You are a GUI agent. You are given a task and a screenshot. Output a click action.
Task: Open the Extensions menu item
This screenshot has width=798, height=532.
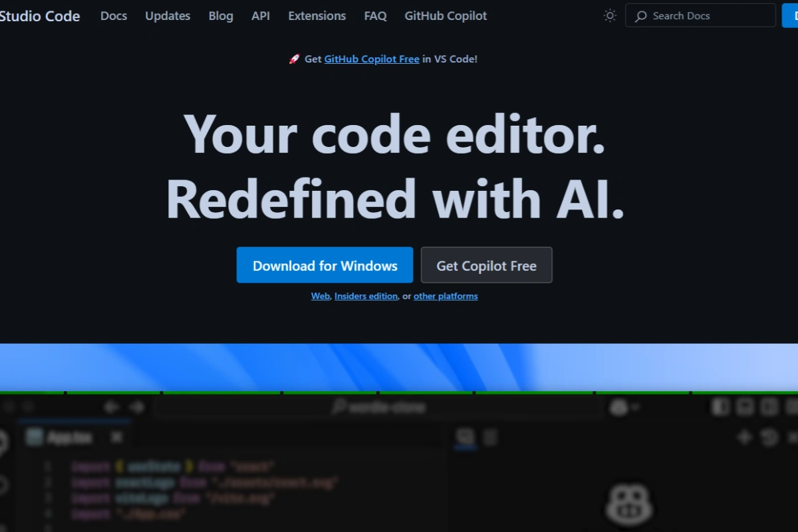pyautogui.click(x=317, y=16)
